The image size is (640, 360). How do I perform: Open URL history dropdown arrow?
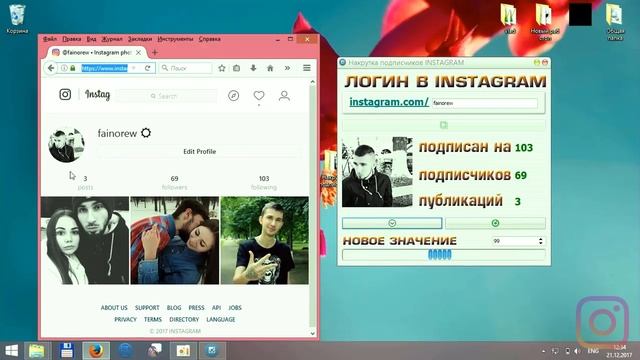[134, 68]
